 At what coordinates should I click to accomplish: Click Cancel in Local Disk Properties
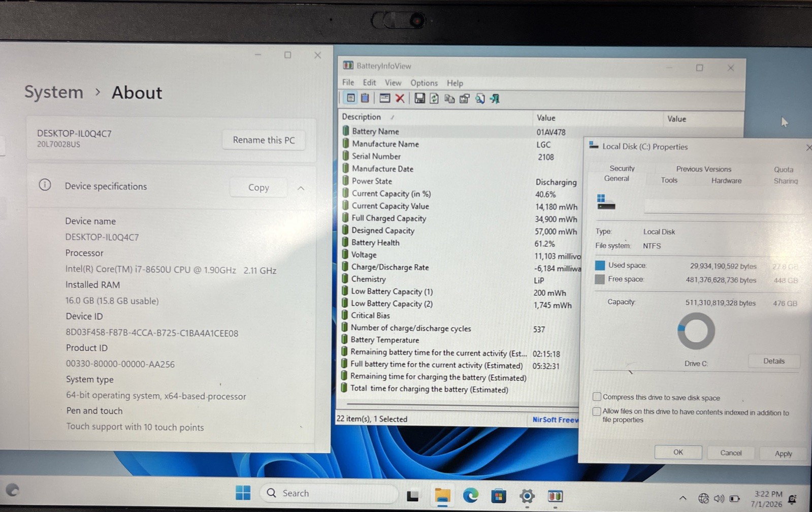pyautogui.click(x=731, y=453)
